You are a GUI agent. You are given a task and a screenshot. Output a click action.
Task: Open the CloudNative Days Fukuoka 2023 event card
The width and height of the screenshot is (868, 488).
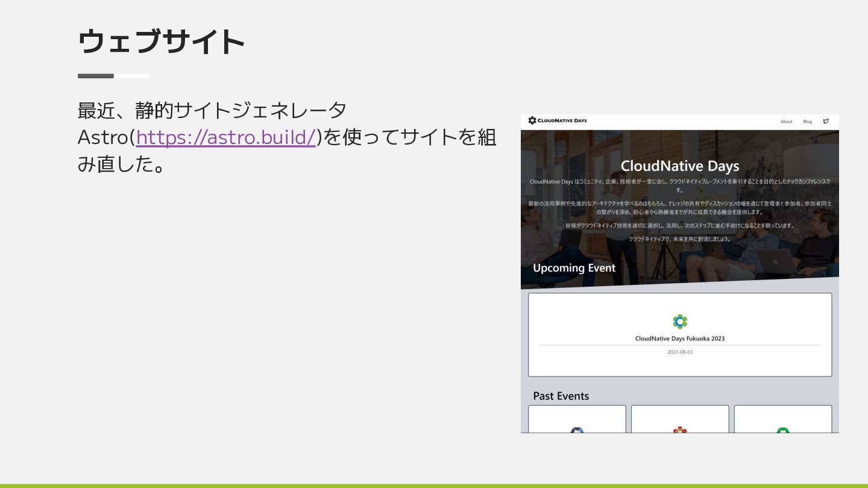680,335
